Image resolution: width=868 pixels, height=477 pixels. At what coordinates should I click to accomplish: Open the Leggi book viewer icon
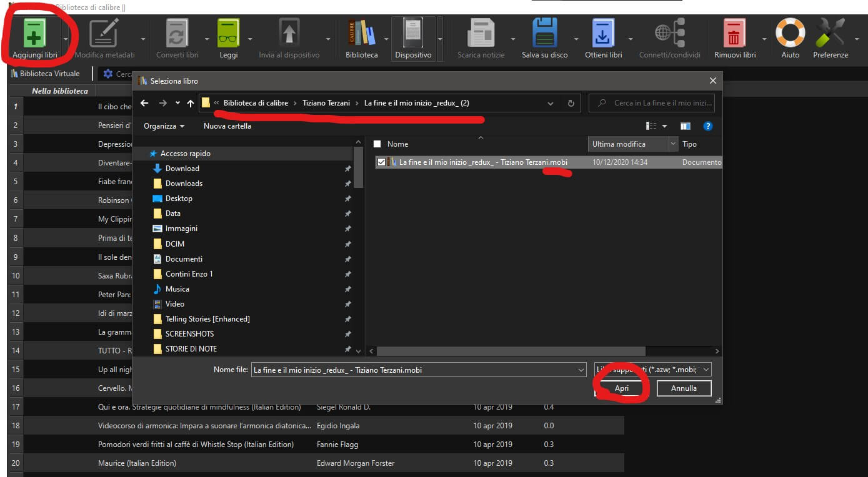229,34
